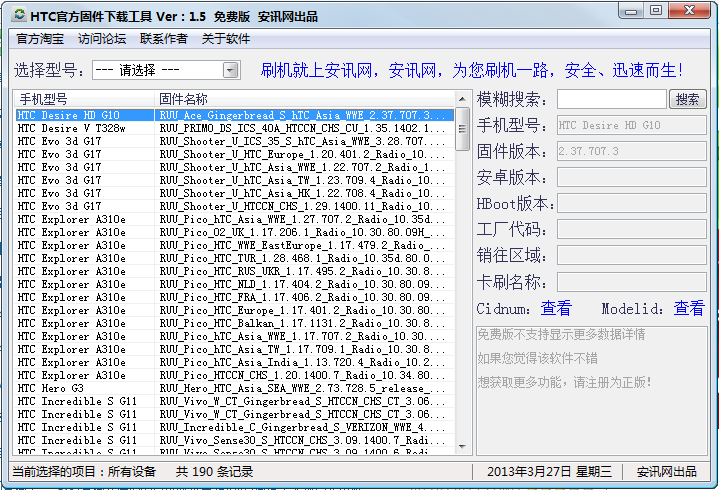
Task: Click the 安卓版本 field
Action: (632, 177)
